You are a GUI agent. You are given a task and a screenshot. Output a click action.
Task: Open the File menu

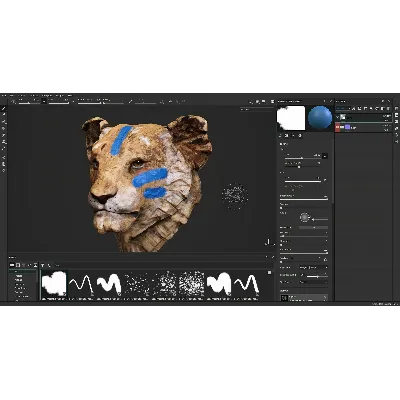click(x=4, y=96)
